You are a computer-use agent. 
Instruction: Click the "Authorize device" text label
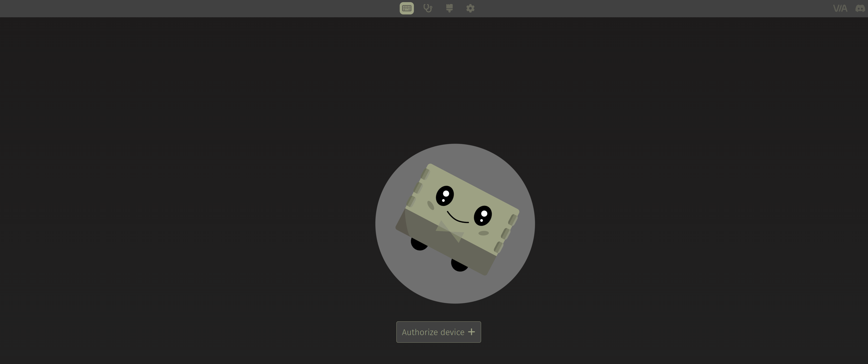[x=433, y=332]
